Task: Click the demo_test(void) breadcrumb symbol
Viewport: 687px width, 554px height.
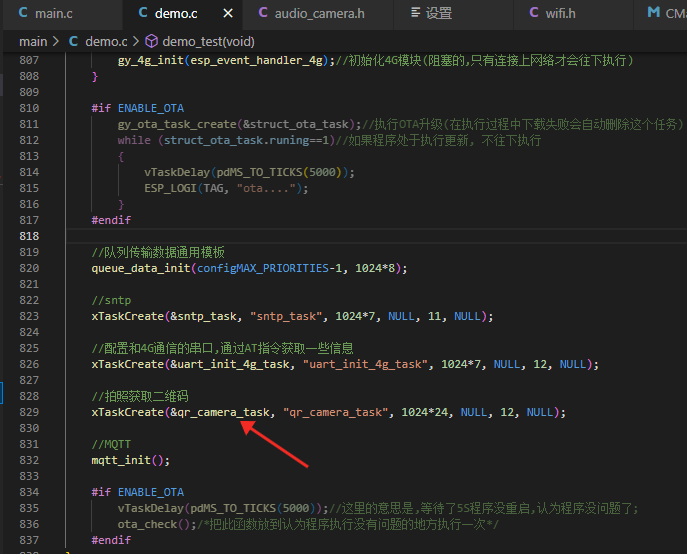Action: point(208,42)
